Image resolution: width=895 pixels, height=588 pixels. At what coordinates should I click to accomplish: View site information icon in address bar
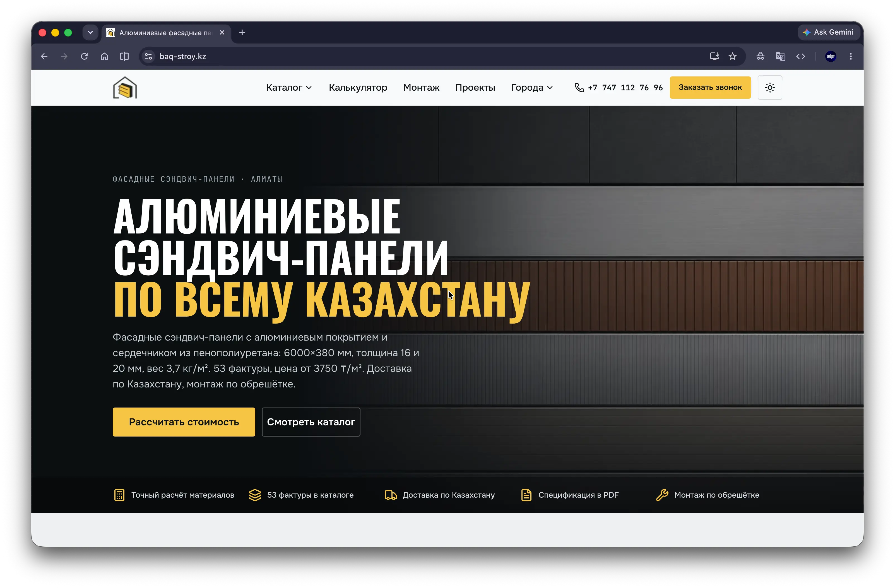[148, 56]
